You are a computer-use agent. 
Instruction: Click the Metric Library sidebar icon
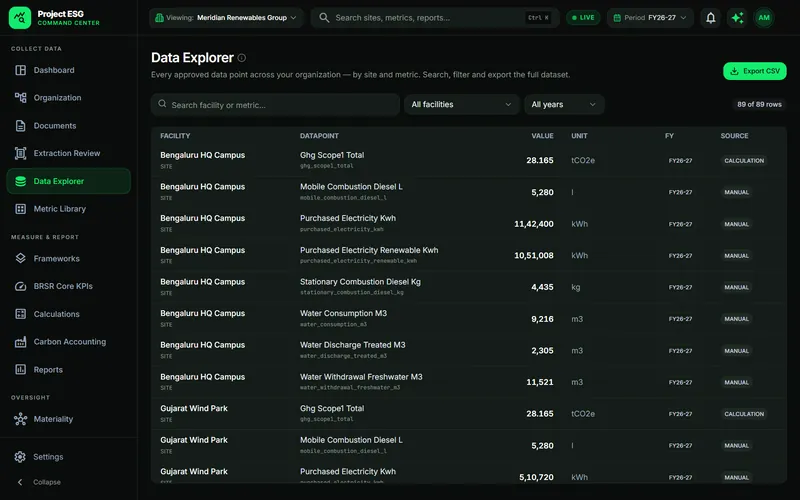[20, 209]
